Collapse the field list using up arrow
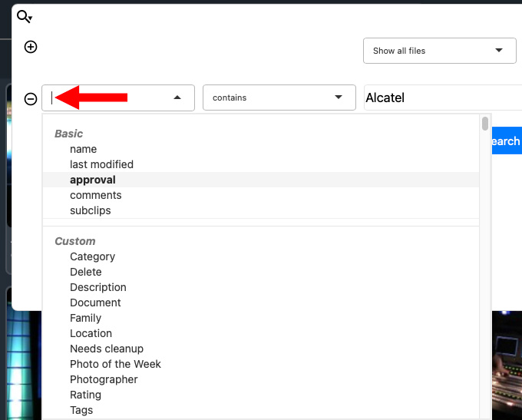Screen dimensions: 522x420 click(x=177, y=98)
